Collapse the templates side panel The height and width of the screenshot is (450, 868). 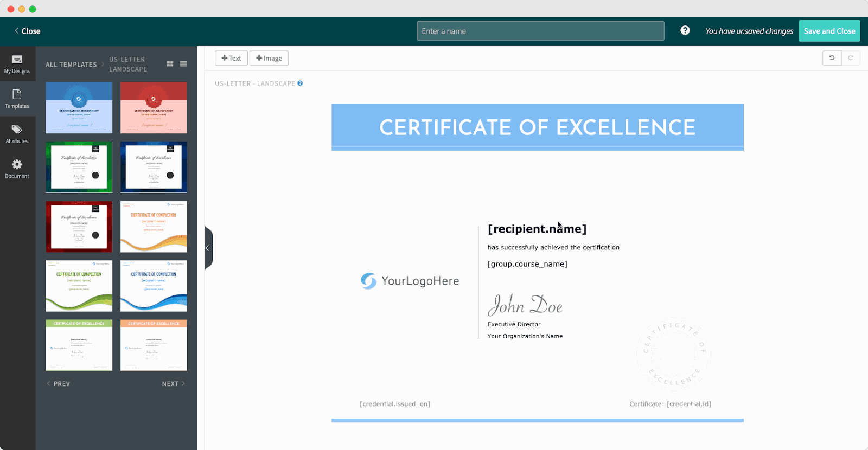208,248
